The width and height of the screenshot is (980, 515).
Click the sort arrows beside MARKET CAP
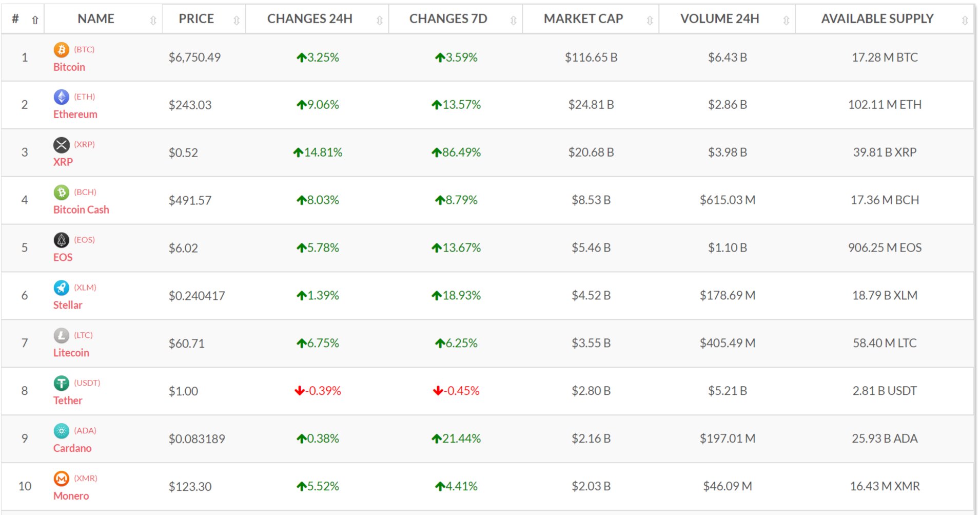650,21
